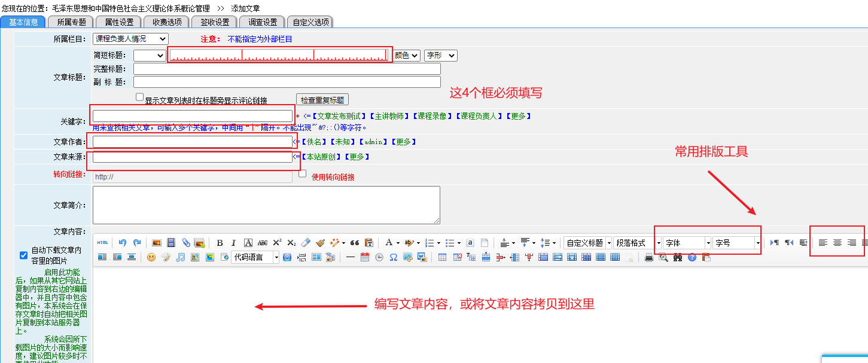The height and width of the screenshot is (363, 868).
Task: Click the paperclip attachment icon
Action: (x=186, y=243)
